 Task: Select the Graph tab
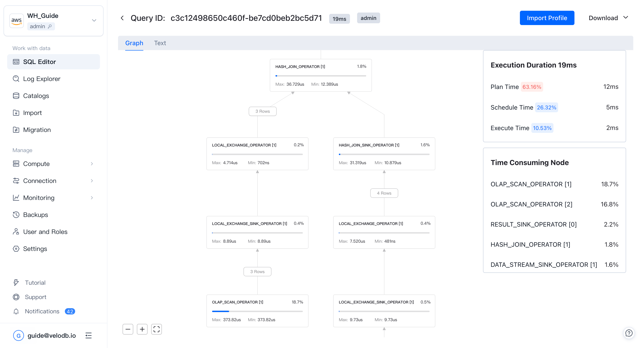[134, 43]
